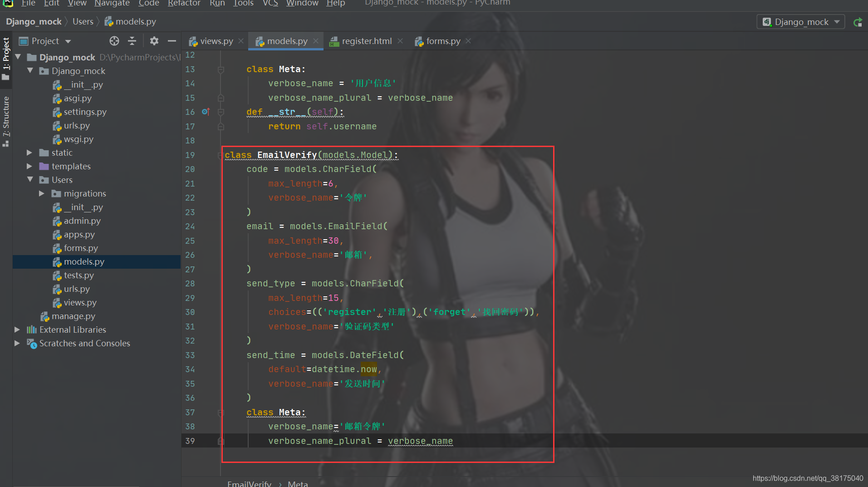Click line number 19 in the gutter

point(190,155)
